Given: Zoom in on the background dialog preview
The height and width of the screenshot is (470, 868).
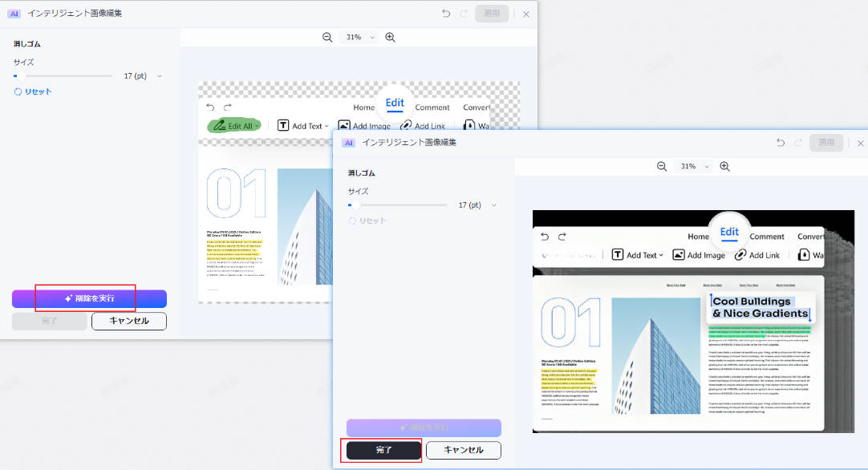Looking at the screenshot, I should [x=391, y=37].
